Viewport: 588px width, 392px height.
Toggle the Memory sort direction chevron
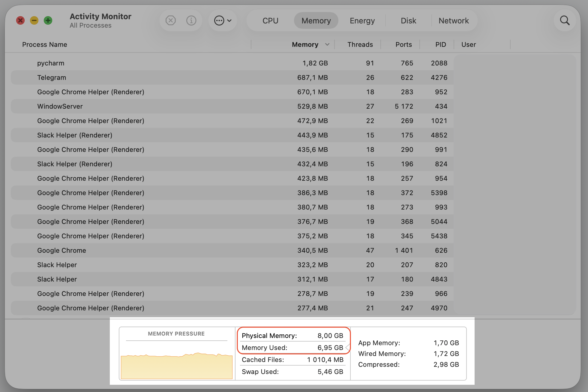pyautogui.click(x=327, y=44)
